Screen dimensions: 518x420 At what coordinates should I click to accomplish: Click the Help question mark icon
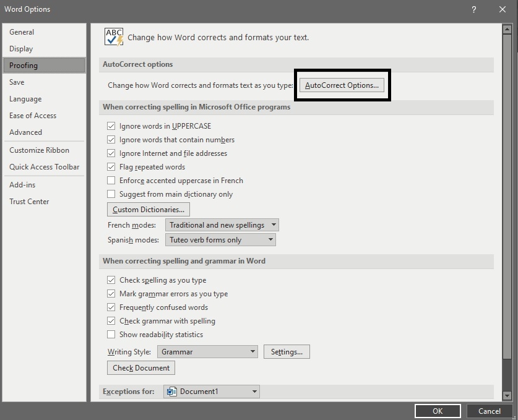coord(473,9)
